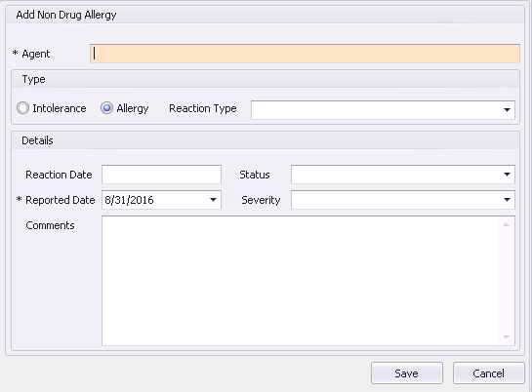Click the Reported Date 8/31/2016 text

click(x=129, y=200)
